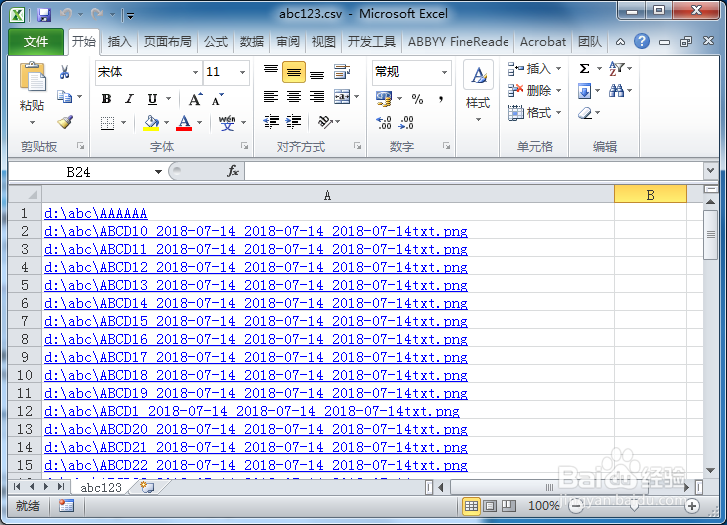Click the Paste clipboard icon
Image resolution: width=727 pixels, height=525 pixels.
(32, 77)
